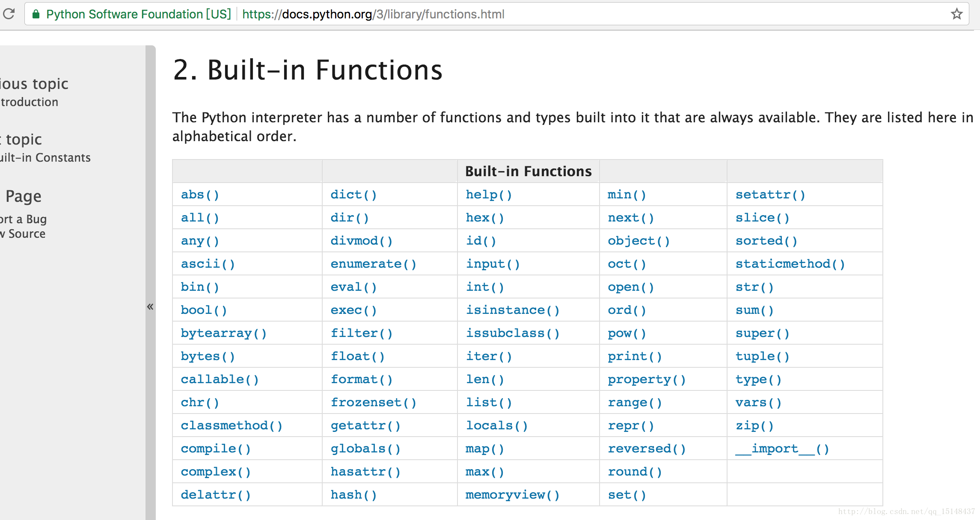Open the locals() function link
The height and width of the screenshot is (520, 980).
tap(497, 426)
